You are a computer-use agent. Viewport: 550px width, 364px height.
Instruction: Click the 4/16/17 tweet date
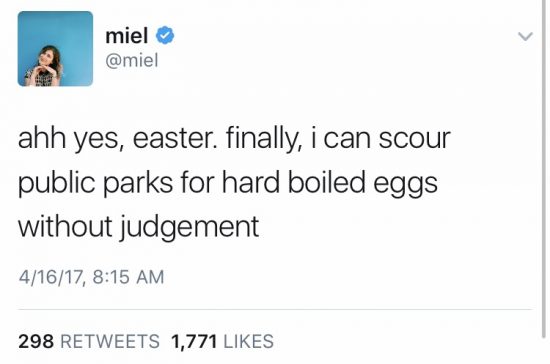coord(50,277)
